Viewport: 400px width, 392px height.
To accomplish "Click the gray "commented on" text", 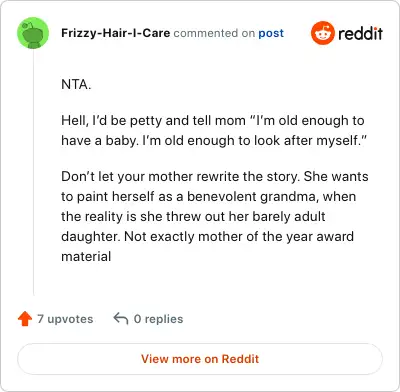I will click(x=214, y=33).
